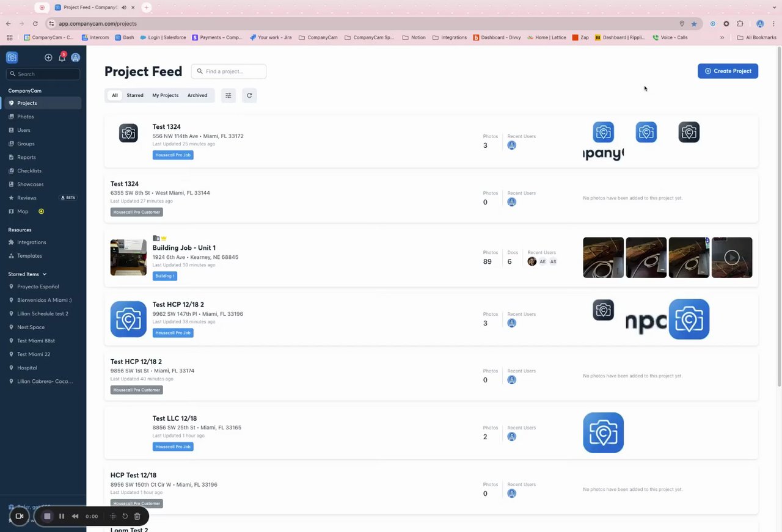Click the recorder dotted grid icon
The image size is (782, 532).
113,516
